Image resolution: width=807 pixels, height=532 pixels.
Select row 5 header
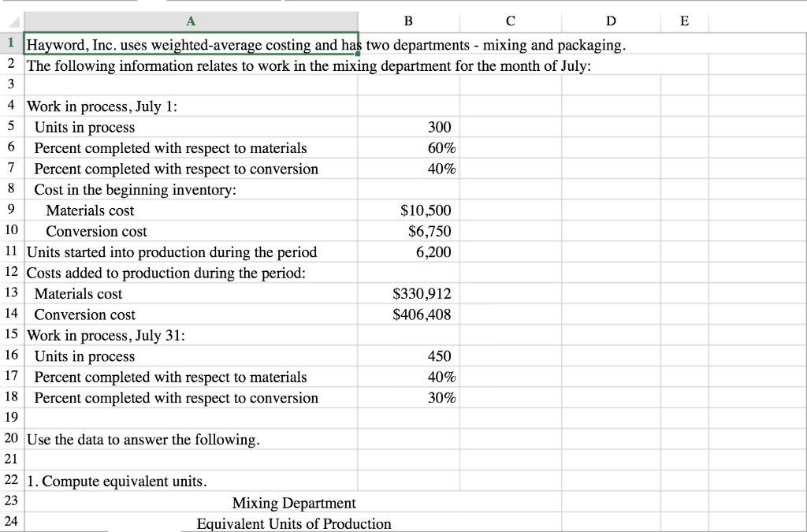[x=11, y=126]
